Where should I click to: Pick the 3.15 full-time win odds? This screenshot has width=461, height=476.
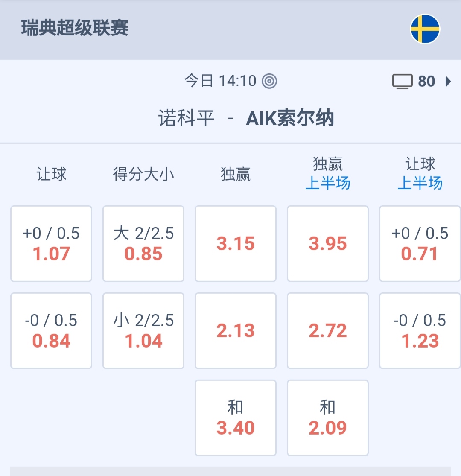tap(236, 244)
